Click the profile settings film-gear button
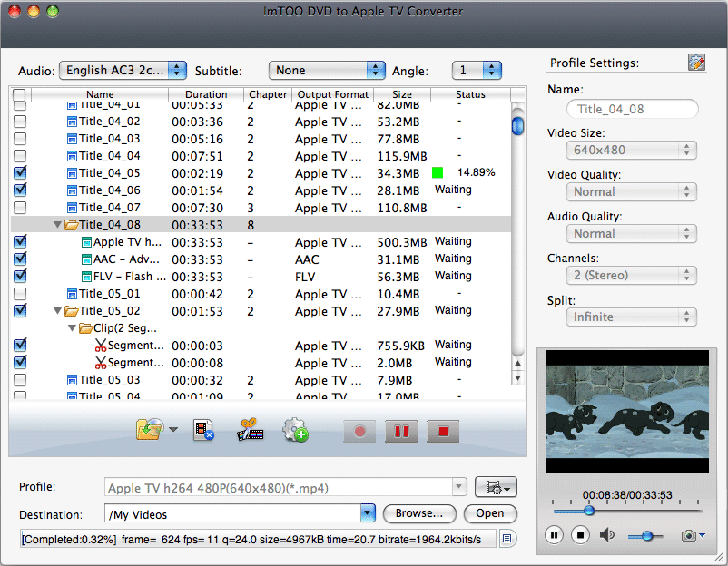The width and height of the screenshot is (728, 566). coord(496,488)
